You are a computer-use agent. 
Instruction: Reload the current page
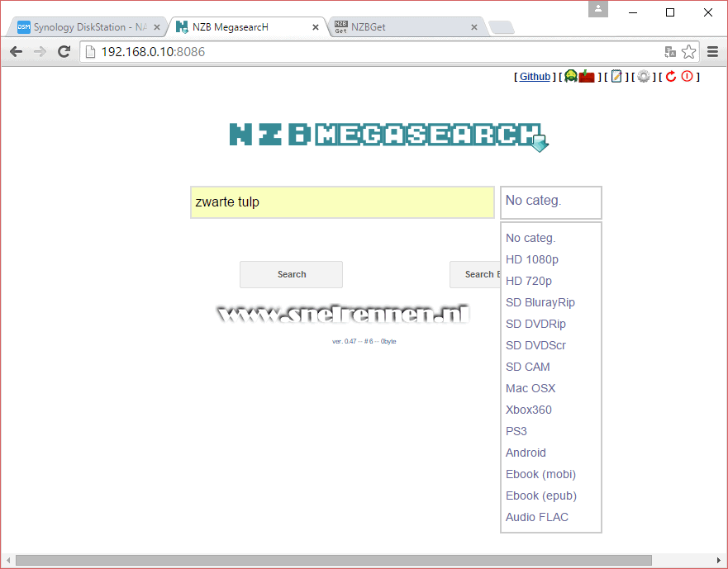click(x=64, y=51)
